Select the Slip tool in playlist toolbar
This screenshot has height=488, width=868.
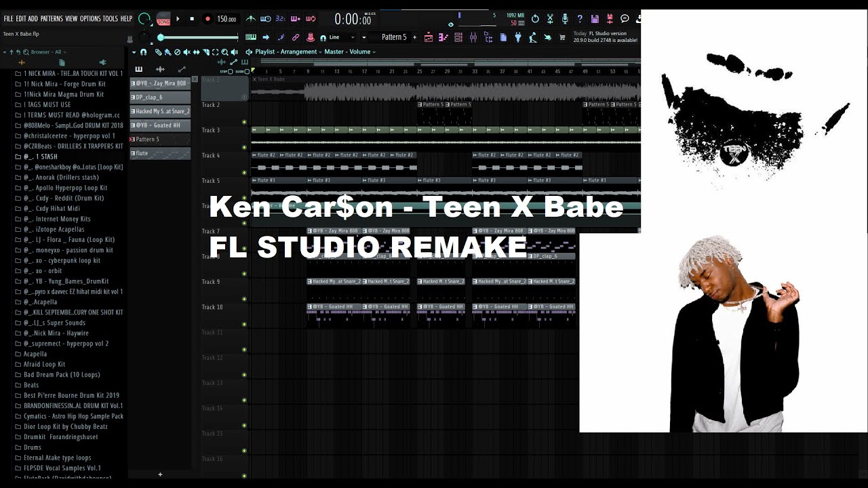click(196, 52)
